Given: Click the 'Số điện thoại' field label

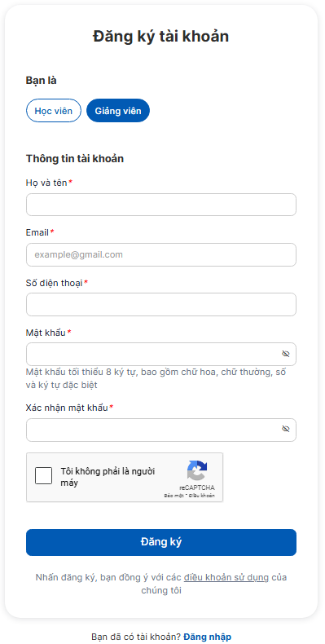Looking at the screenshot, I should click(54, 283).
